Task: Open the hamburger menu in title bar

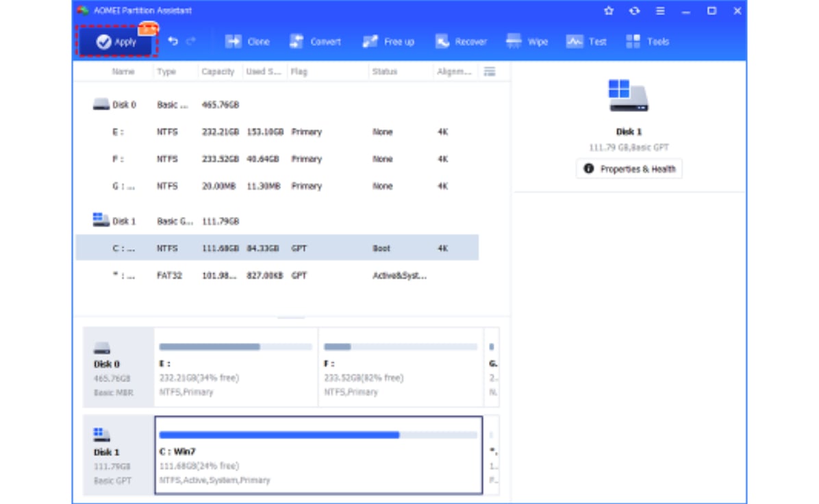Action: [660, 10]
